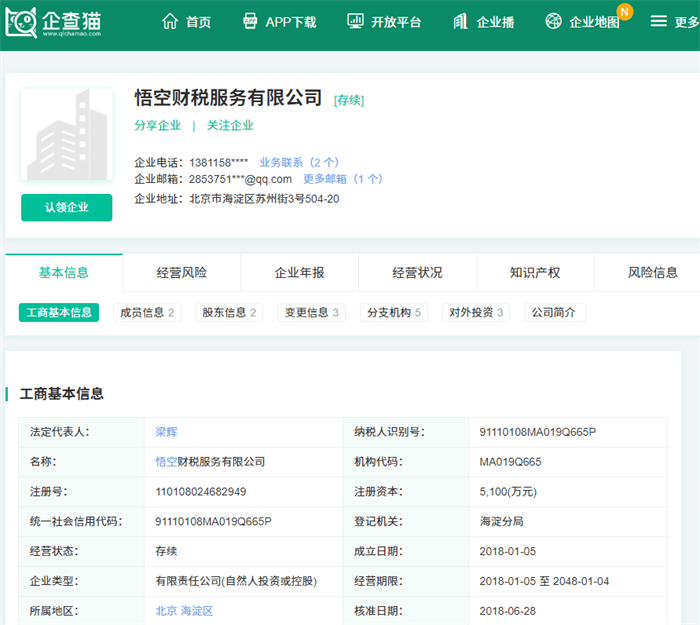Select the 公司简介 sub-tab
Viewport: 700px width, 625px height.
click(554, 312)
